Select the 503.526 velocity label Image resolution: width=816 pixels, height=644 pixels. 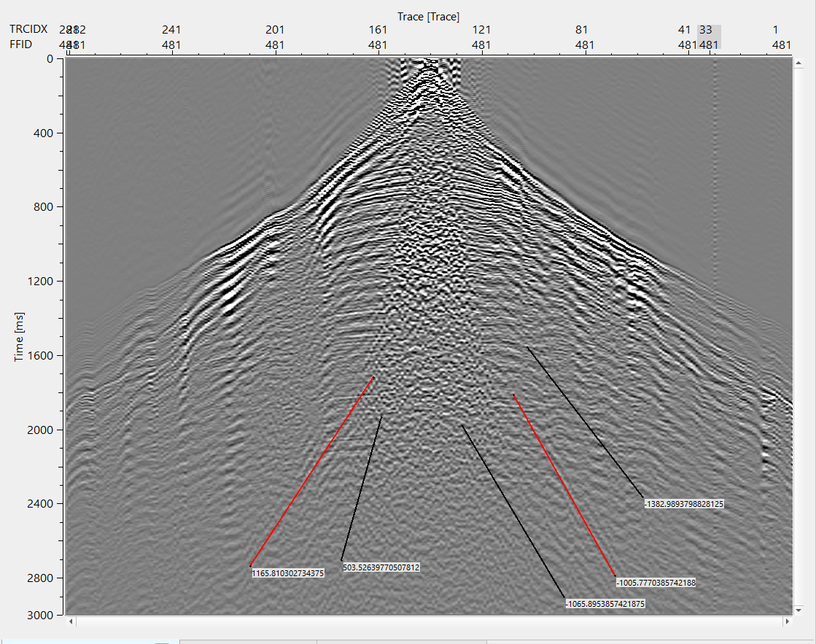point(381,567)
